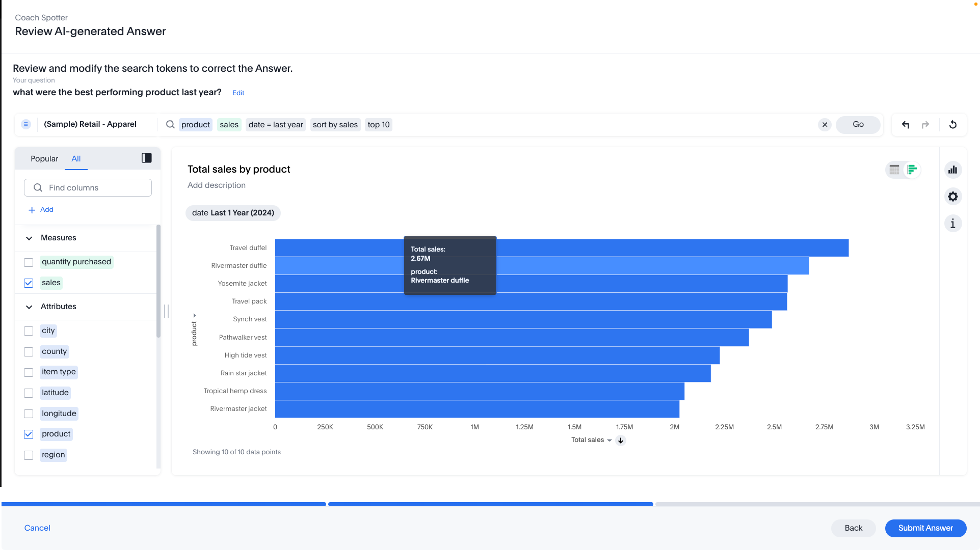Reset search with refresh icon
This screenshot has width=980, height=550.
point(952,125)
